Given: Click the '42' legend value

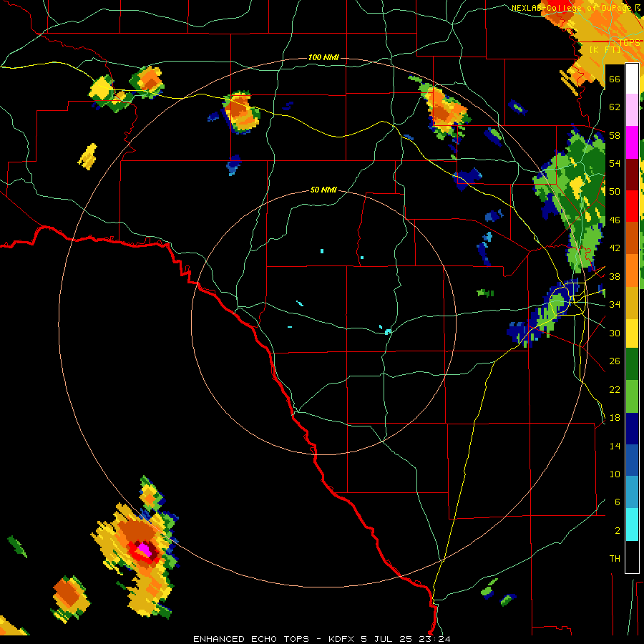Looking at the screenshot, I should [x=615, y=248].
